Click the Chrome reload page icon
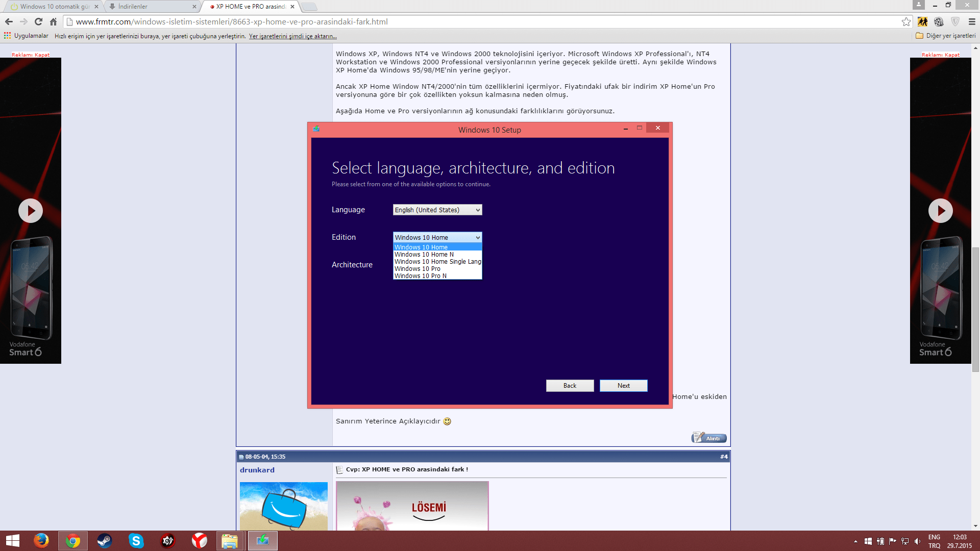 pyautogui.click(x=38, y=21)
